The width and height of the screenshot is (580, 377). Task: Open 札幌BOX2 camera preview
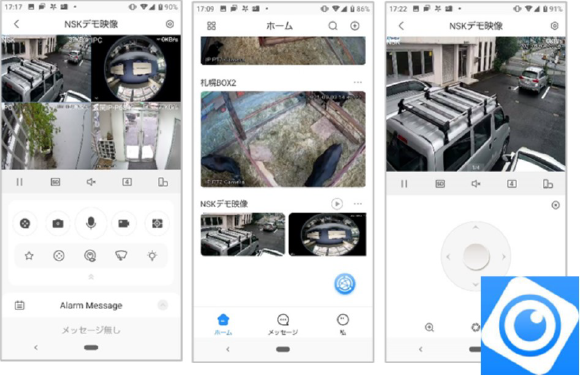pos(283,139)
